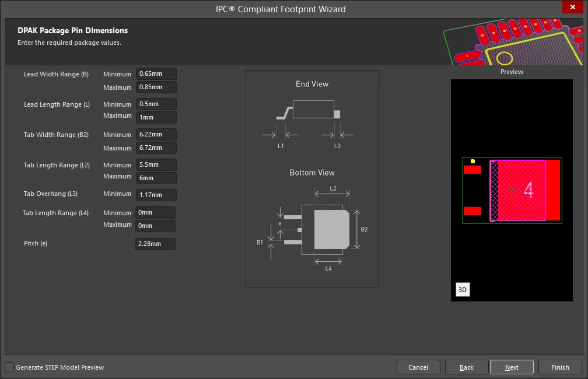Viewport: 588px width, 379px height.
Task: Edit Tab Length L4 maximum field 0mm
Action: (155, 226)
